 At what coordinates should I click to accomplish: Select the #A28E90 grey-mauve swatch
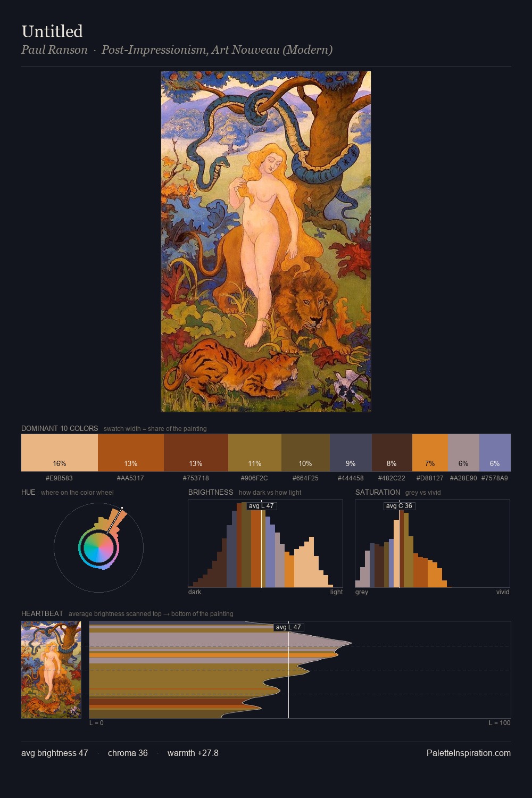(463, 453)
